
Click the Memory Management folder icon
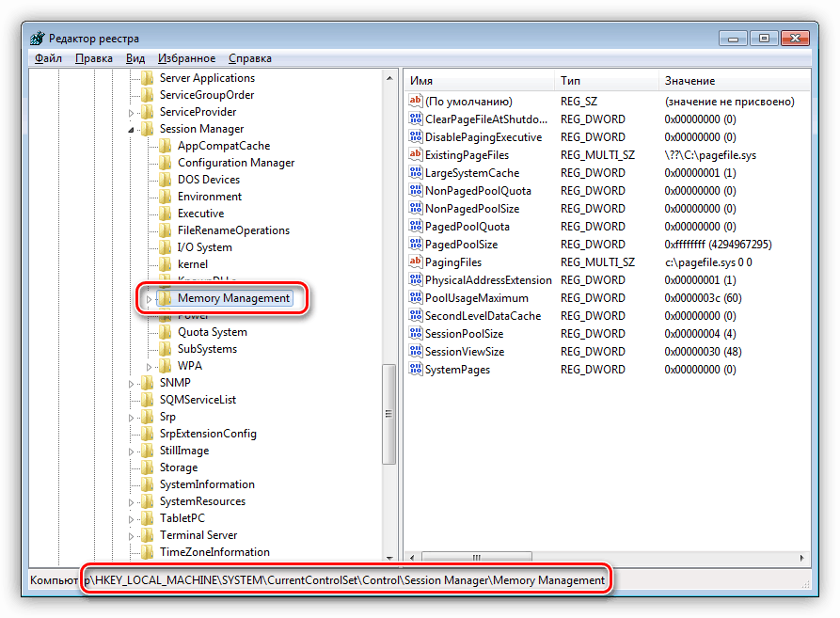[165, 298]
